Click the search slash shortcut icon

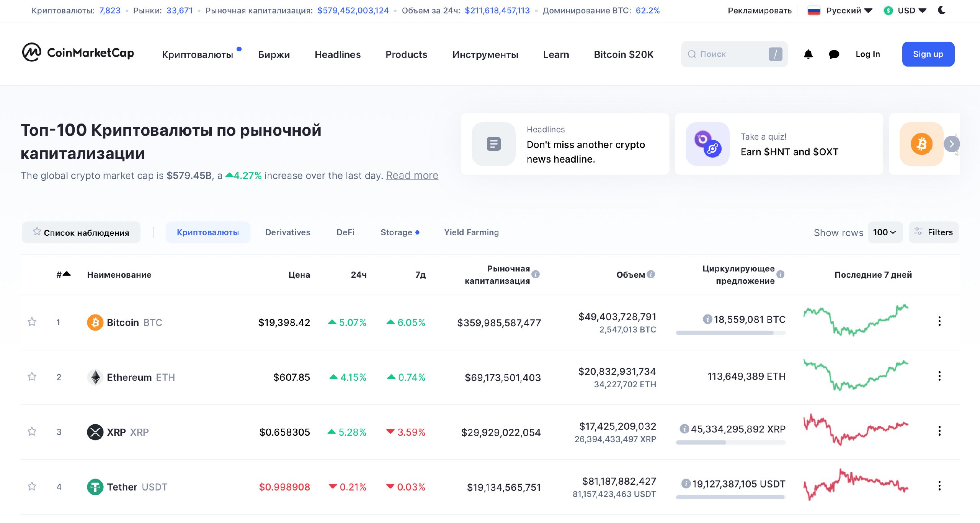pyautogui.click(x=776, y=54)
